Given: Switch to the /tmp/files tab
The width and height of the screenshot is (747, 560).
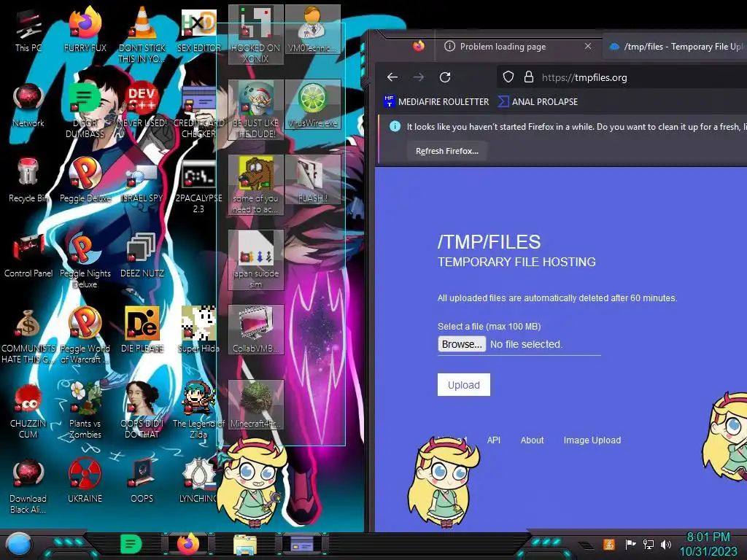Looking at the screenshot, I should tap(676, 46).
